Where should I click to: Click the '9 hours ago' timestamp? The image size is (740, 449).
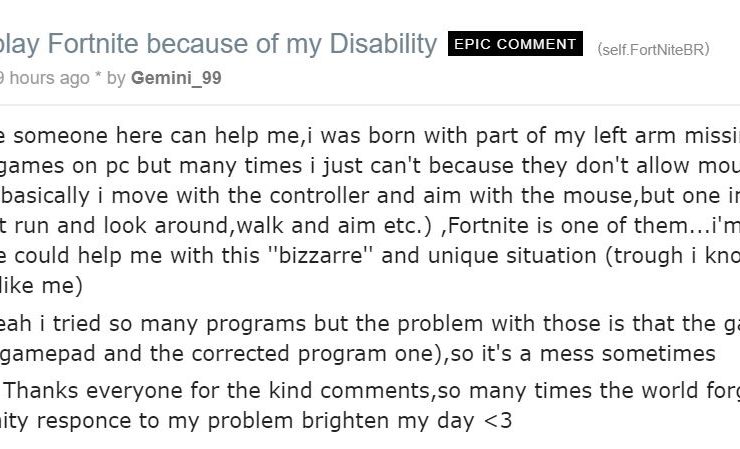[x=44, y=78]
